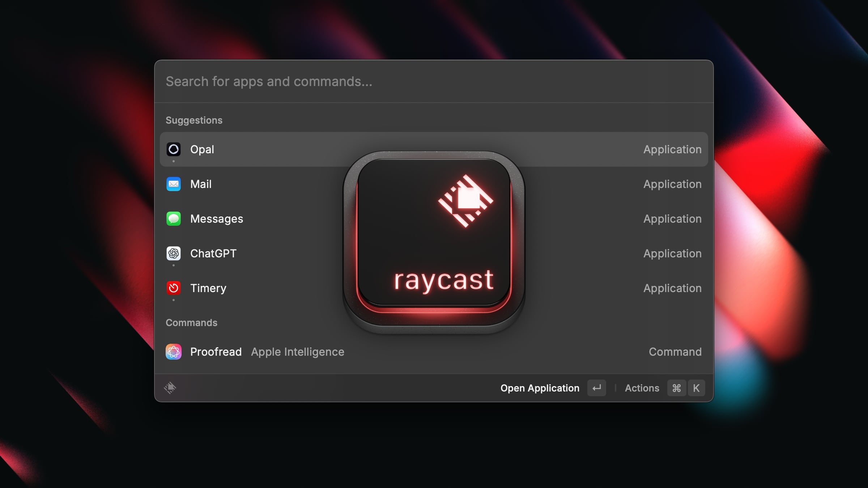Click the Apple Intelligence Proofread icon
This screenshot has height=488, width=868.
(x=174, y=352)
